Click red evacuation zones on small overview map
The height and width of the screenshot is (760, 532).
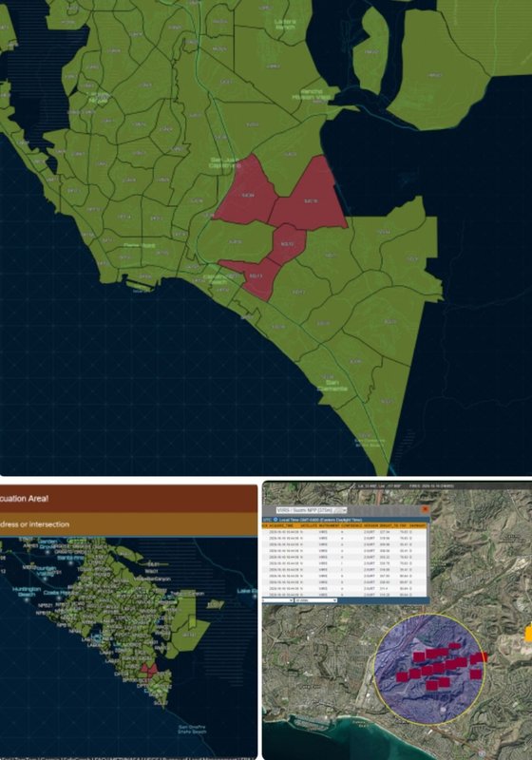pyautogui.click(x=149, y=670)
